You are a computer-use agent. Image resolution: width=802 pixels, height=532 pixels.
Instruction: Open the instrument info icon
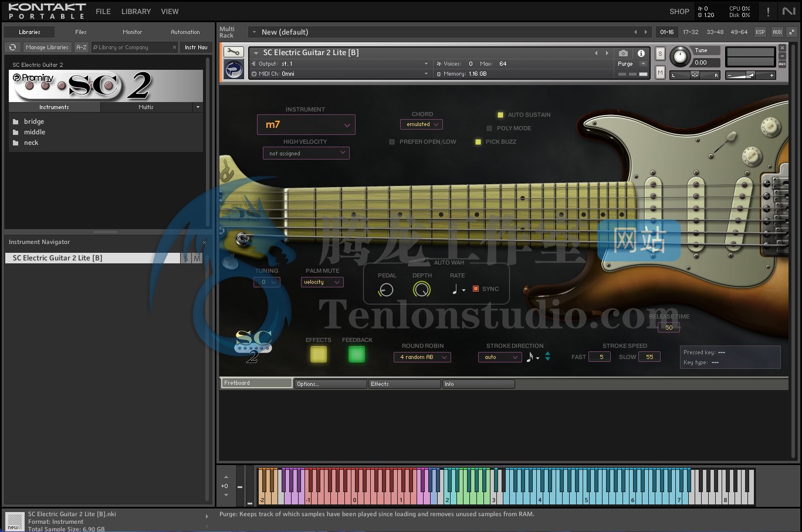[641, 53]
